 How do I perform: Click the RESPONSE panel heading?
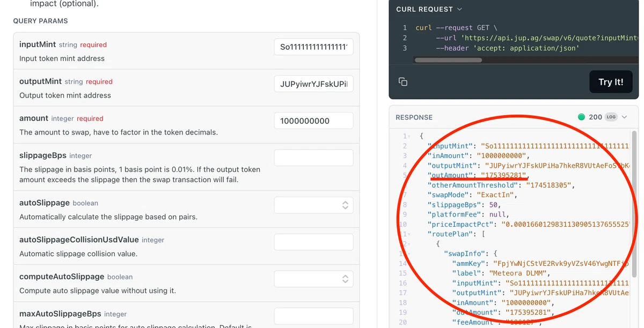coord(414,117)
